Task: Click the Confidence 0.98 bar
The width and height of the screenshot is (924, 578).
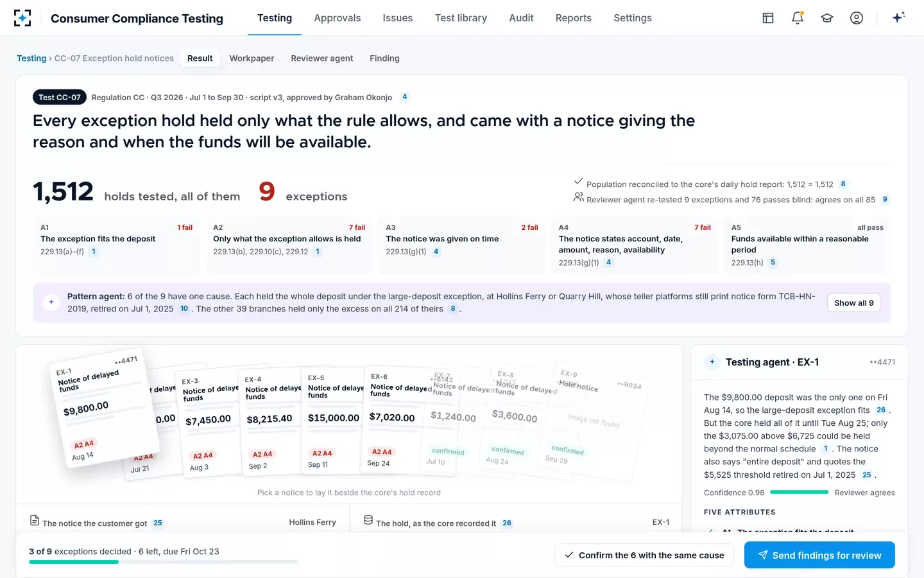Action: pyautogui.click(x=799, y=493)
